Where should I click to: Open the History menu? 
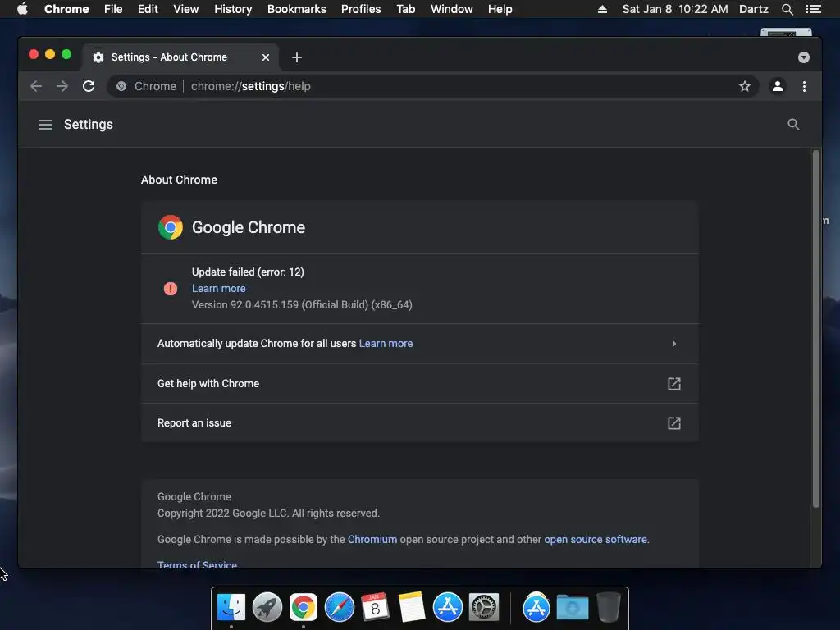tap(233, 9)
